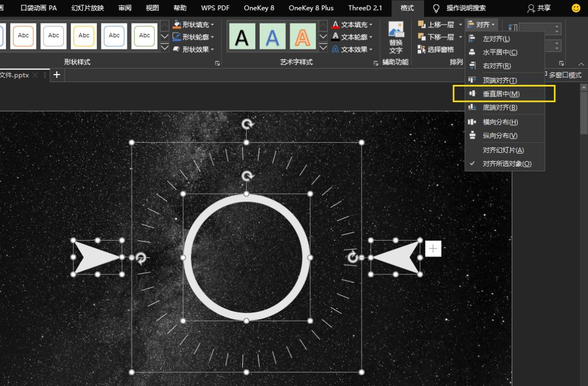Click the 共享 share button

[x=539, y=8]
